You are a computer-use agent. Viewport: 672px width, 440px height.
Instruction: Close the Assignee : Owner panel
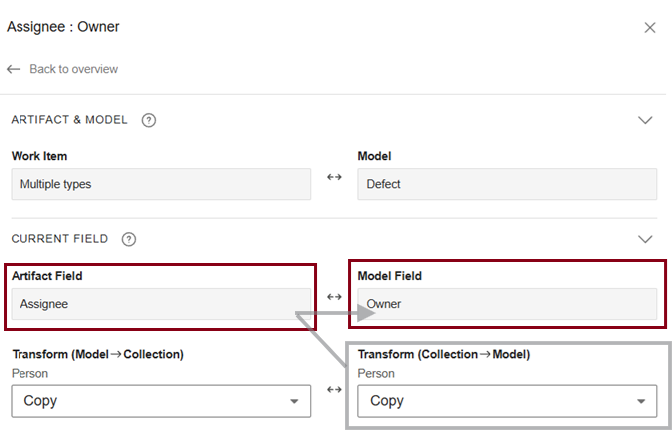650,28
